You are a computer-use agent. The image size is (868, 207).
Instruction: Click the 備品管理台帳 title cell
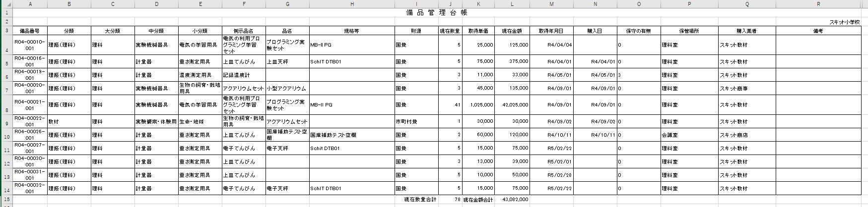[x=437, y=13]
